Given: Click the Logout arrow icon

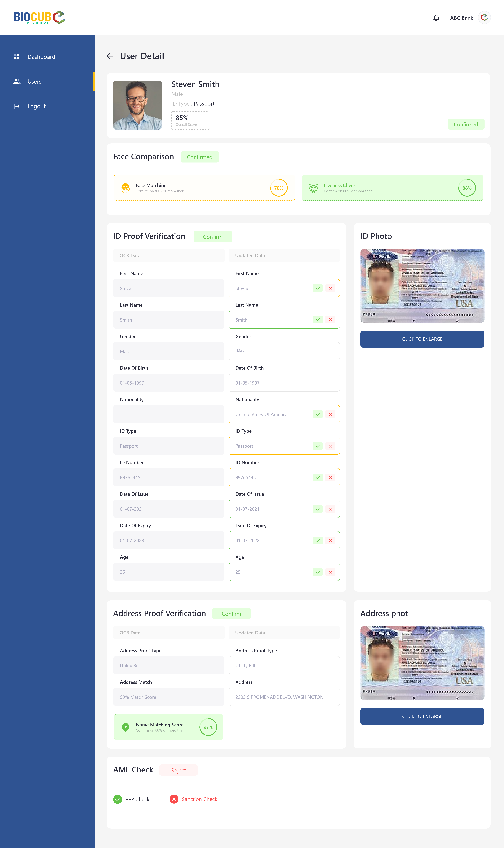Looking at the screenshot, I should (17, 106).
